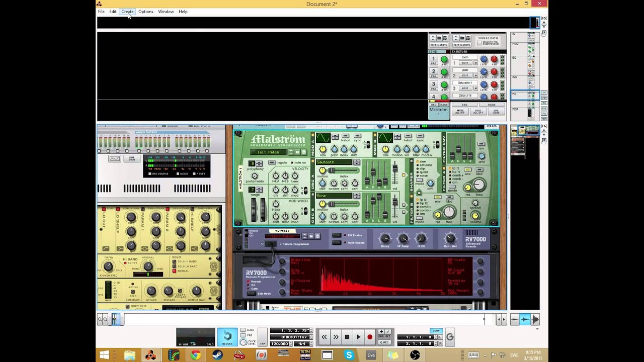Open the ReGroove mixer G button
The width and height of the screenshot is (644, 362).
click(450, 337)
